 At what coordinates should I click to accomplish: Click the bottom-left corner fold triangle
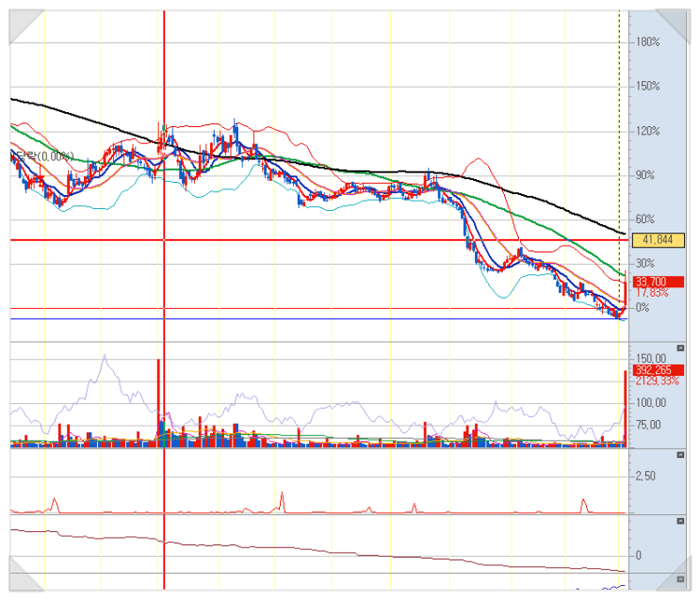click(x=22, y=578)
